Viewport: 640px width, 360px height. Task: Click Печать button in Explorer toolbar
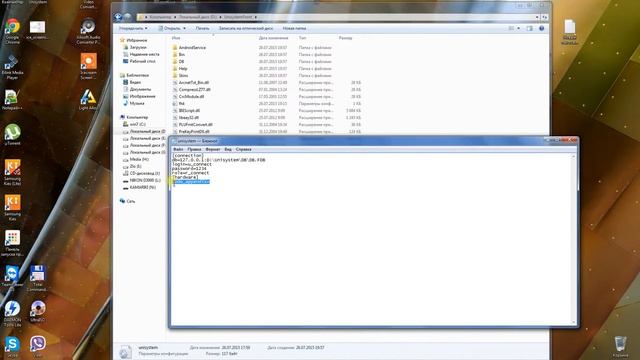(202, 28)
